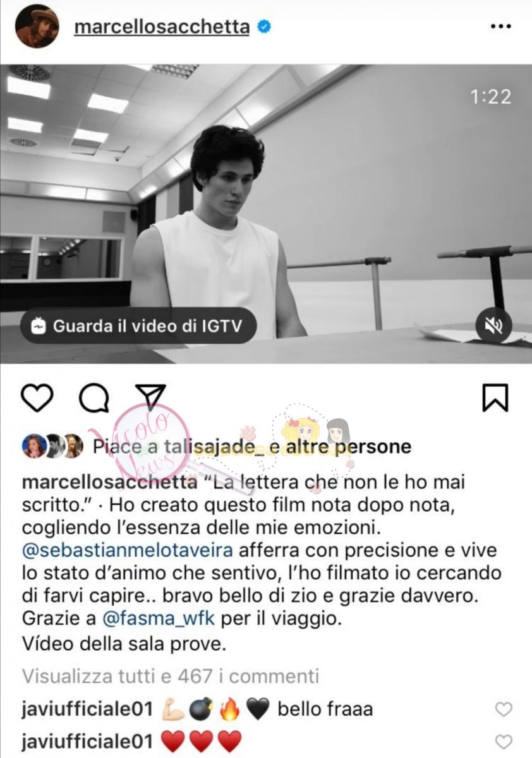Like the post with the heart icon
This screenshot has width=532, height=758.
(x=37, y=398)
